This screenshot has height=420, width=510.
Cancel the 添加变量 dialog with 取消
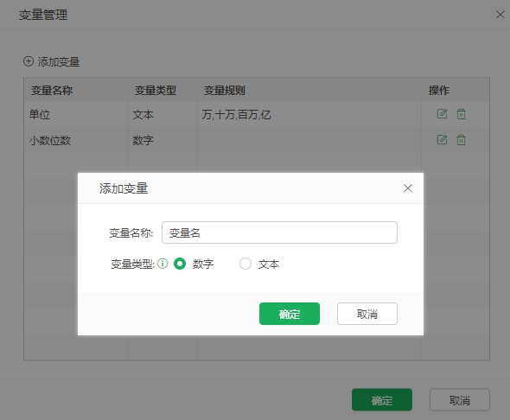coord(367,314)
